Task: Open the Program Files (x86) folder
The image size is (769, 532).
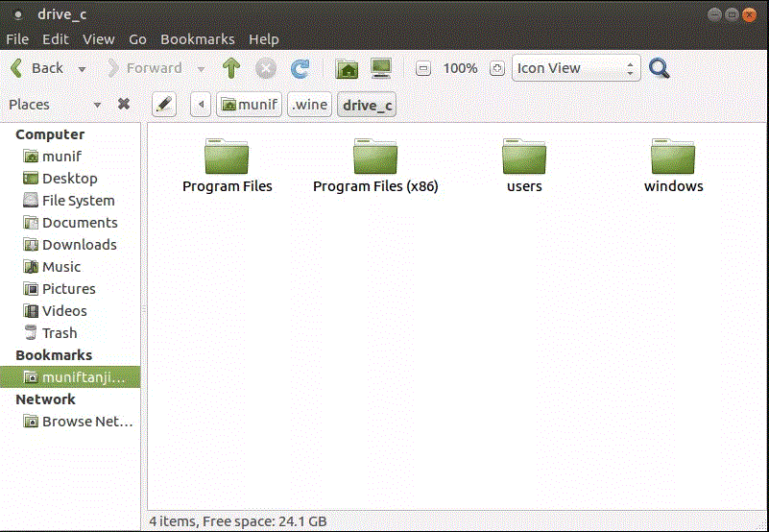Action: [375, 166]
